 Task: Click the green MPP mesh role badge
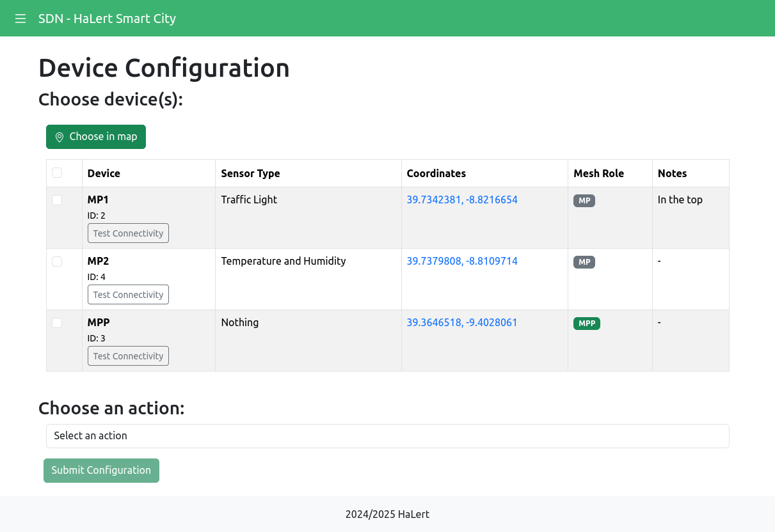pos(587,324)
